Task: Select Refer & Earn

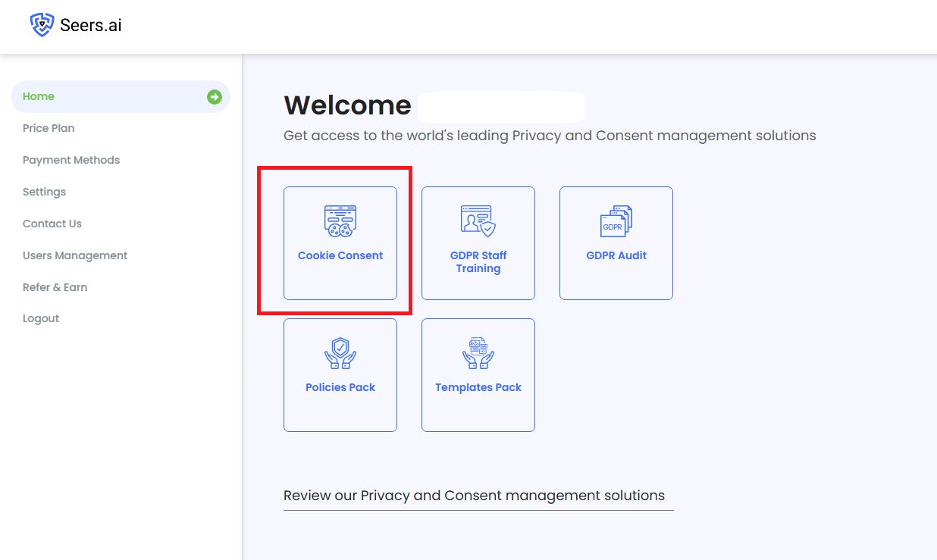Action: 55,287
